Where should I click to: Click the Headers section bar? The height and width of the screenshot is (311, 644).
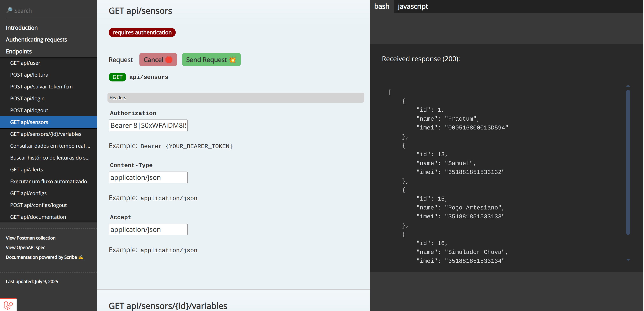click(x=236, y=98)
